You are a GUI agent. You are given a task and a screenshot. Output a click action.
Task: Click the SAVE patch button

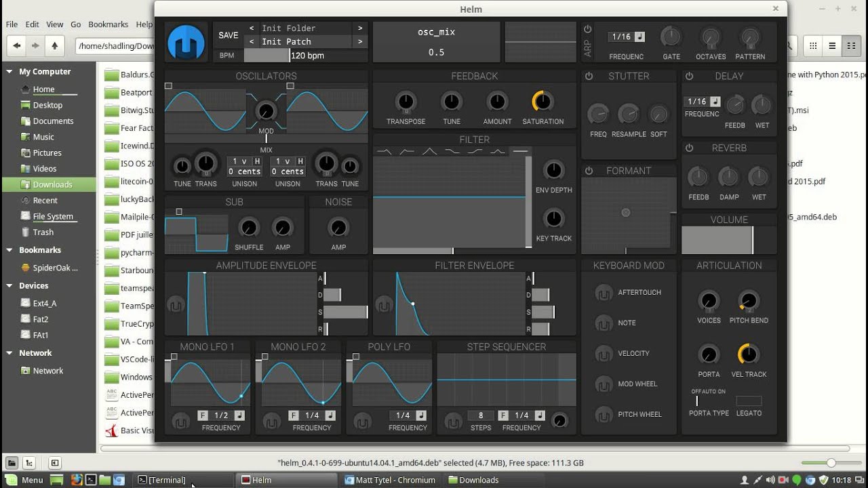click(x=229, y=35)
